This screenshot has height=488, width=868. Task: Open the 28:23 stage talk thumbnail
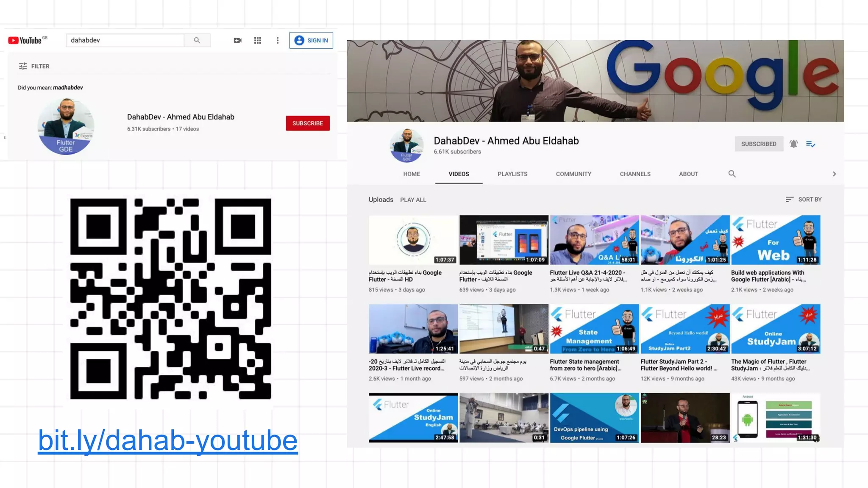(x=685, y=418)
